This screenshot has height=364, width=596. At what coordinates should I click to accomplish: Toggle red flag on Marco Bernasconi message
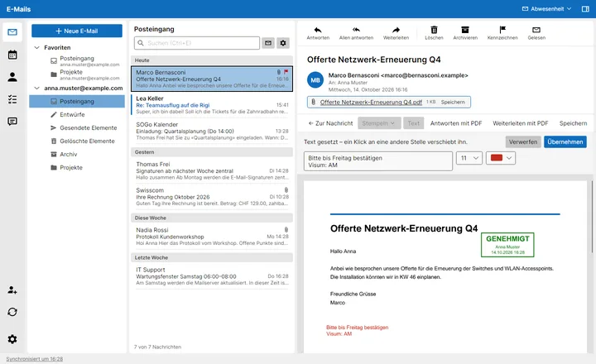click(286, 72)
